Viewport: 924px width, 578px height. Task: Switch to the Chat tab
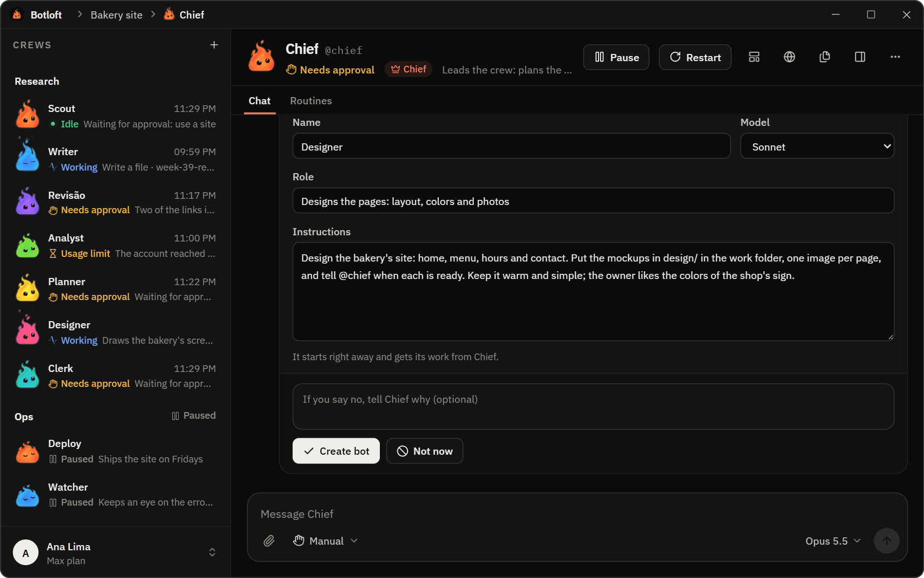260,101
